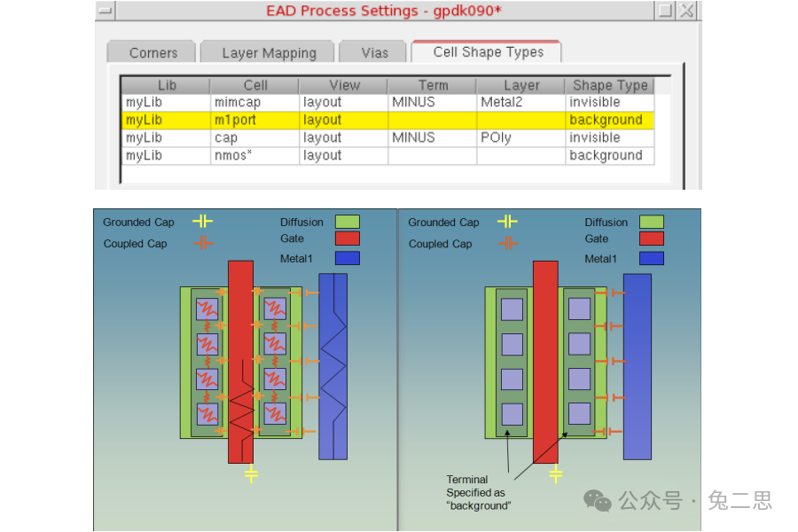Click the yellow Grounded Cap symbol in left legend
Viewport: 798px width, 532px height.
[203, 222]
